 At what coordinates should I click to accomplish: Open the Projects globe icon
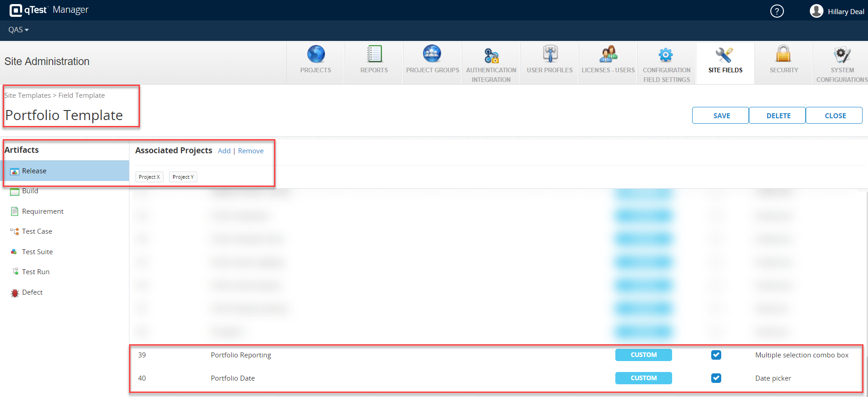tap(316, 55)
